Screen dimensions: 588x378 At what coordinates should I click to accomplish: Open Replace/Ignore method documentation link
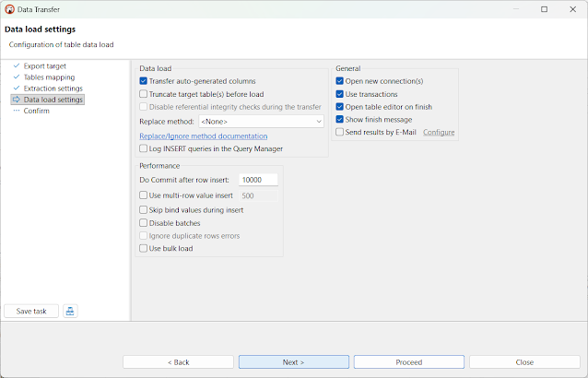(x=204, y=136)
